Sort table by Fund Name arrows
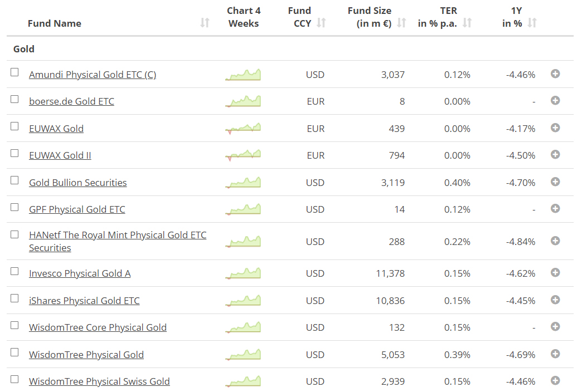 click(205, 23)
